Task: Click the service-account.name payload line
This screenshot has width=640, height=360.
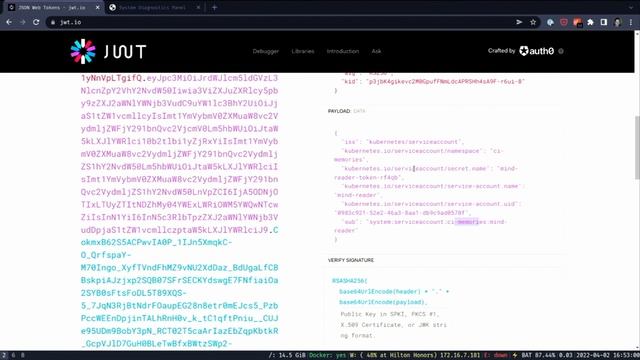Action: 429,190
